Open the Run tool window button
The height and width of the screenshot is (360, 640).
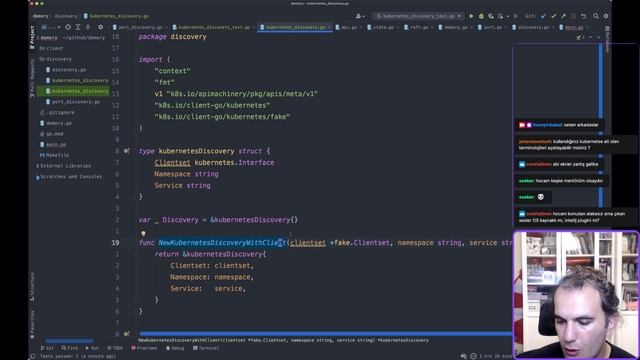click(x=92, y=348)
